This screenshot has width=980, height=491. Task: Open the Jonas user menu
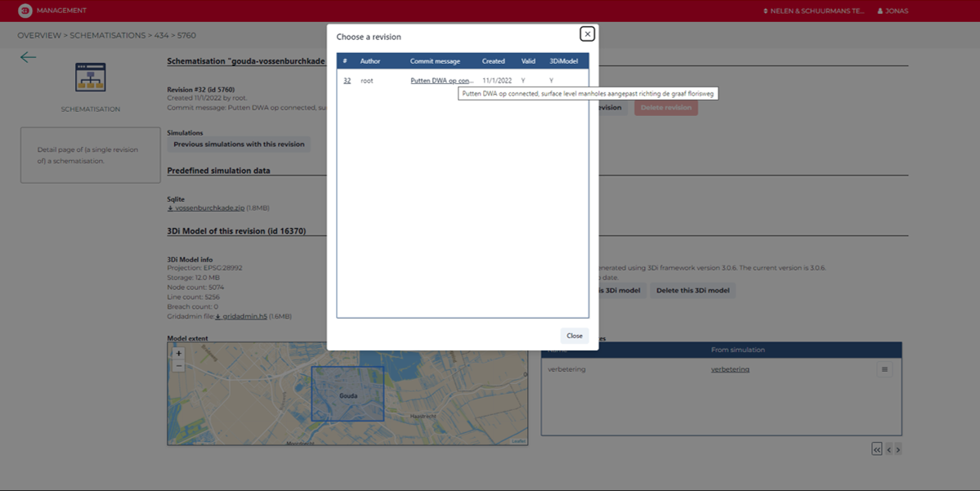892,11
